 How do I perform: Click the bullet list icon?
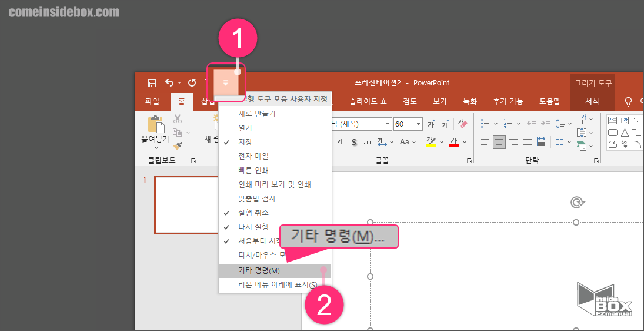point(485,123)
